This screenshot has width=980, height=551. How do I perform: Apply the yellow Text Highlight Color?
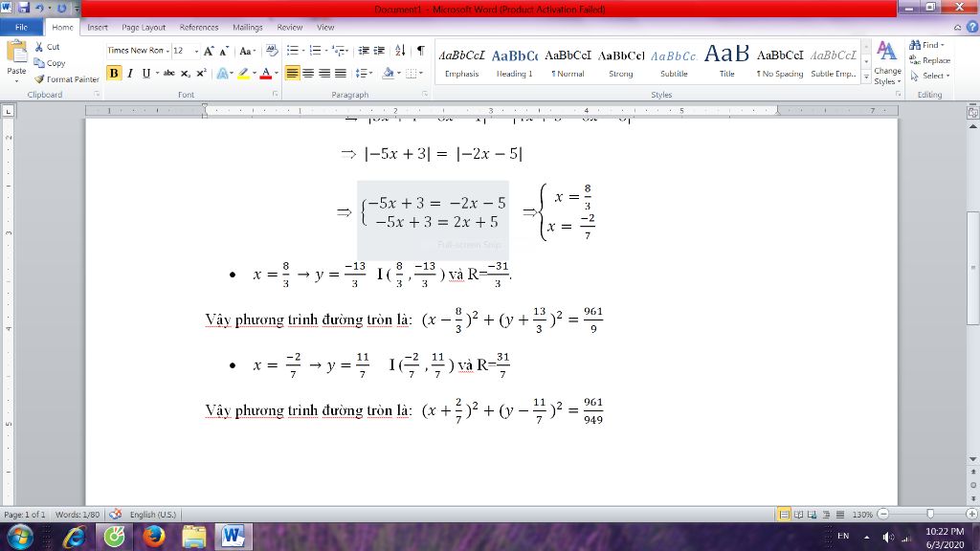tap(244, 73)
